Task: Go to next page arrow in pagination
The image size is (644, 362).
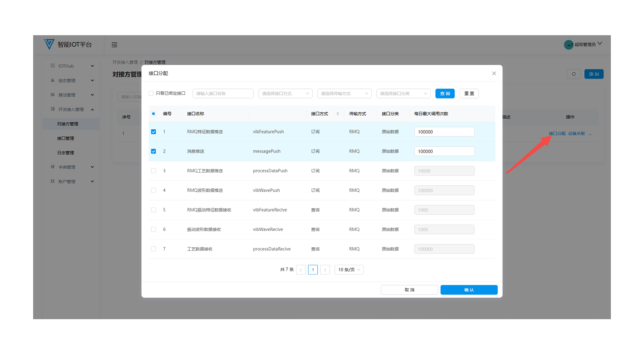Action: (x=325, y=270)
